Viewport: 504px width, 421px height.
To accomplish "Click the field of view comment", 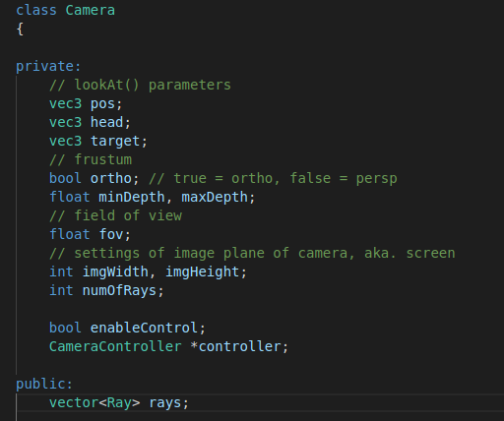I will (x=115, y=215).
